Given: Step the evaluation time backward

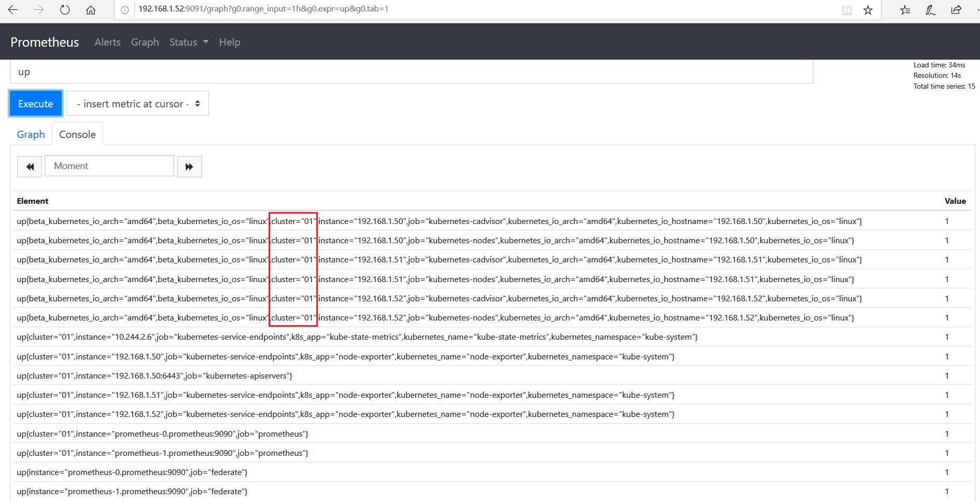Looking at the screenshot, I should point(30,166).
